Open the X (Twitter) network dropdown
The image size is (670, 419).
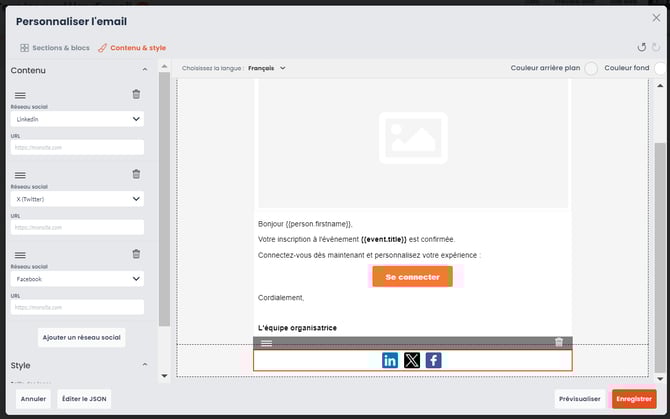point(77,199)
